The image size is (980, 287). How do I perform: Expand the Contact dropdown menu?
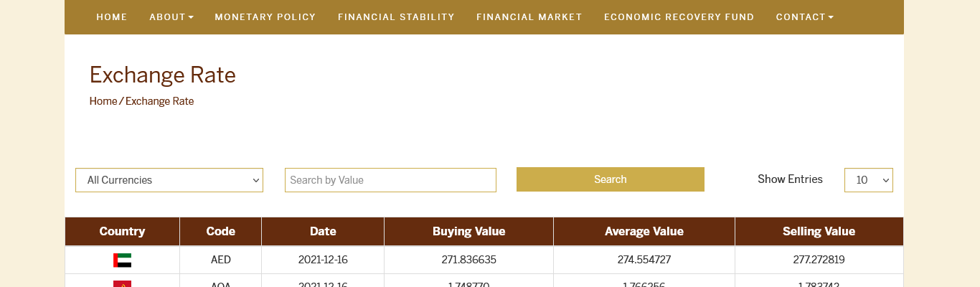(804, 17)
